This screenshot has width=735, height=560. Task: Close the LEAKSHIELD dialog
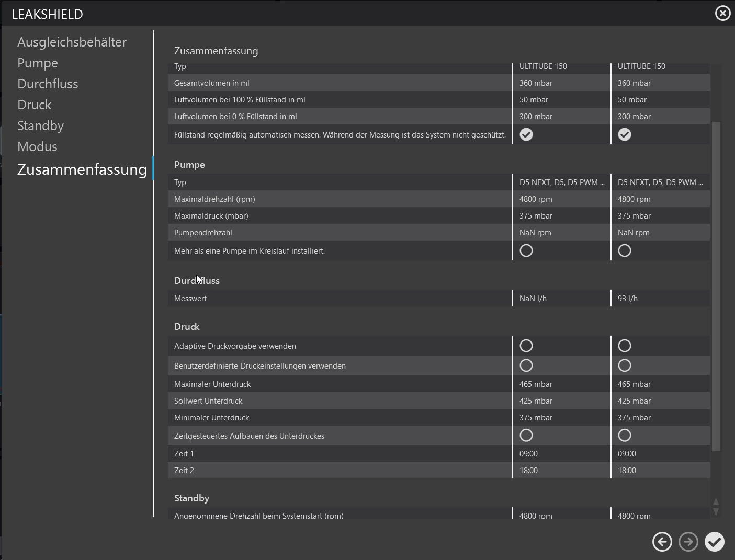pyautogui.click(x=722, y=13)
